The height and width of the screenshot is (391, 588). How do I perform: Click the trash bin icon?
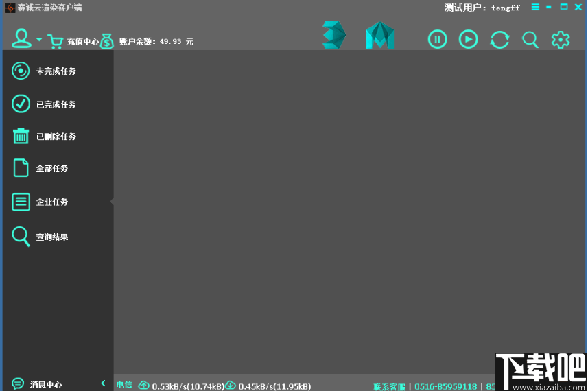pos(21,136)
